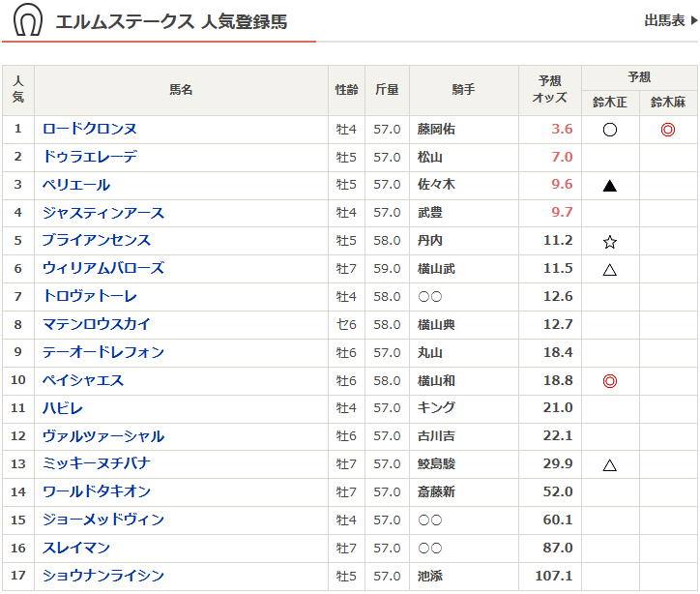Click jockey name 松山
Image resolution: width=700 pixels, height=594 pixels.
click(430, 158)
